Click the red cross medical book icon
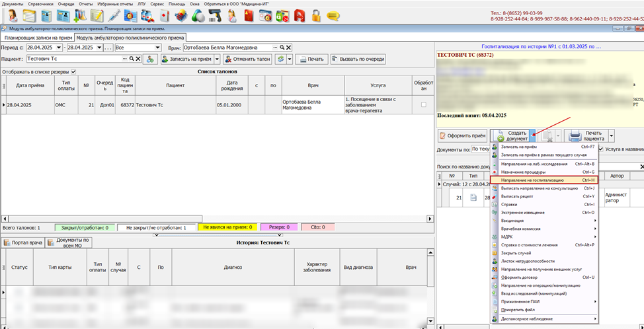 [164, 16]
